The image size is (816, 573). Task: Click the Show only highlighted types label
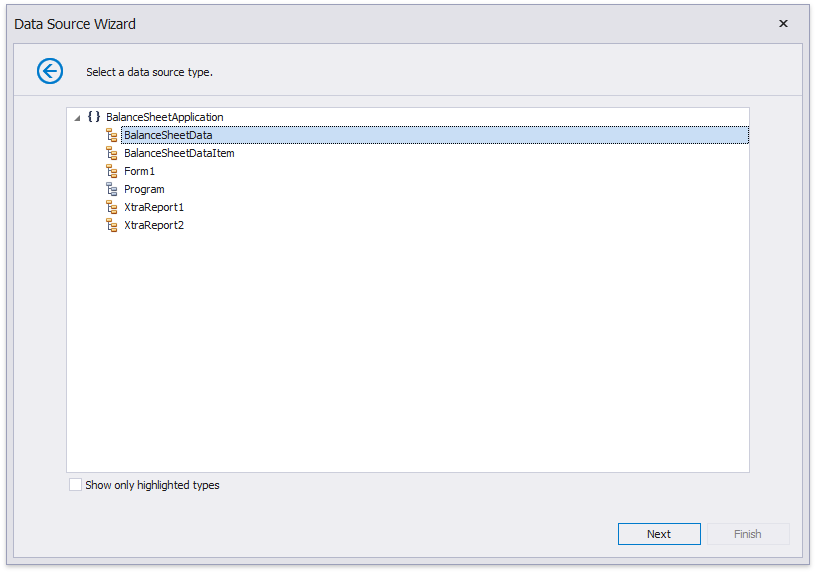(x=152, y=485)
